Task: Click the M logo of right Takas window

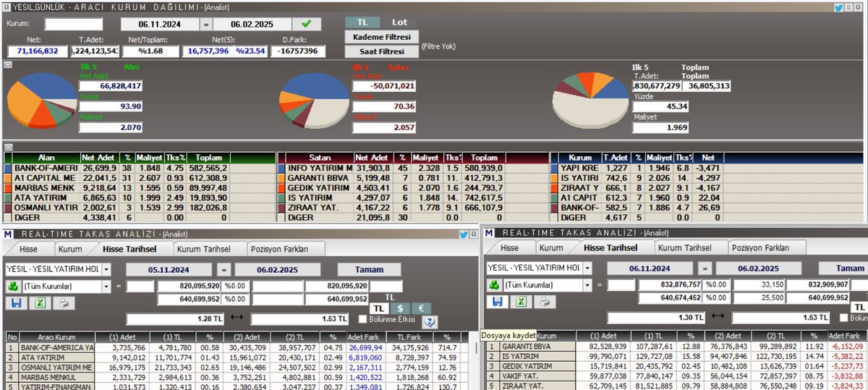Action: coord(488,233)
